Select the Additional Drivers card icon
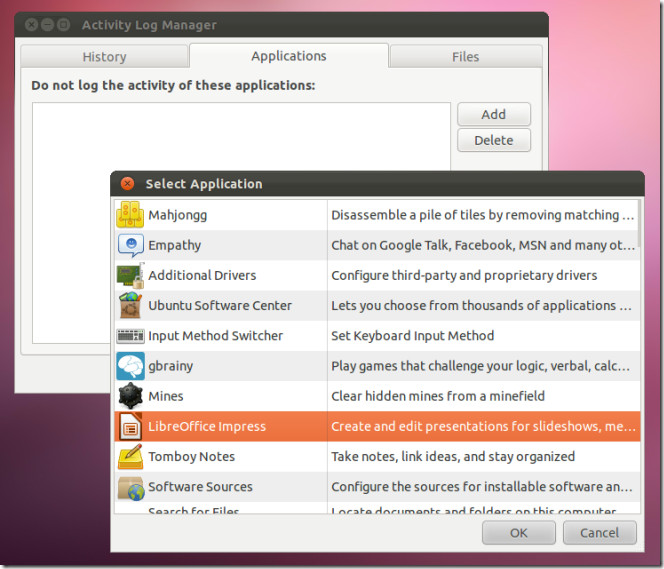The width and height of the screenshot is (664, 569). coord(130,275)
